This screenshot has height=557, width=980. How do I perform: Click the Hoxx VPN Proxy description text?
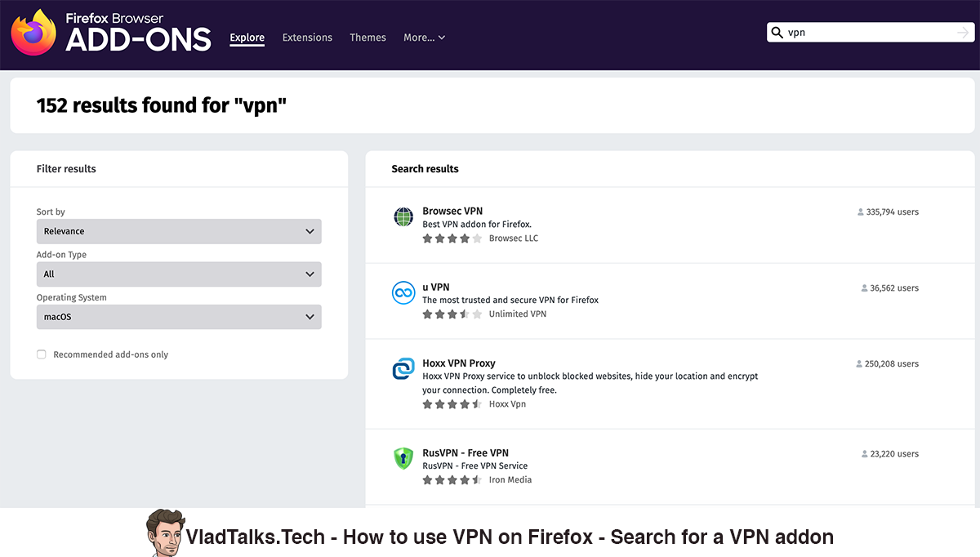[590, 383]
